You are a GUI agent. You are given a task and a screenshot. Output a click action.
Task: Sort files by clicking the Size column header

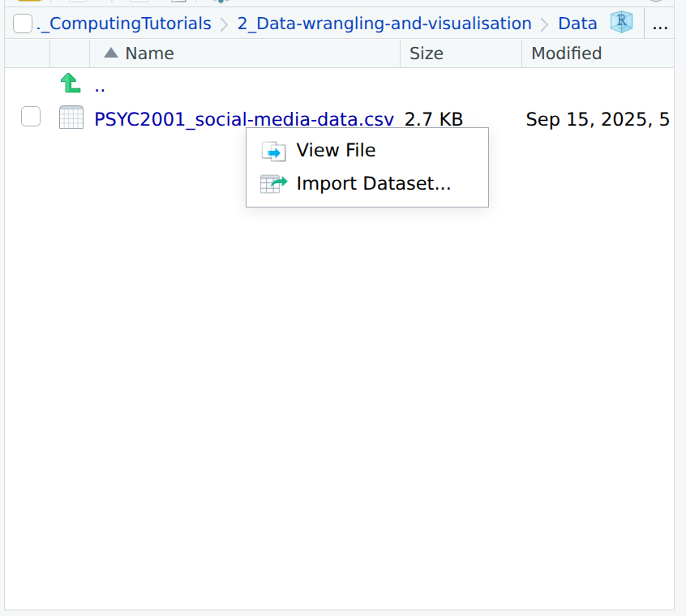click(427, 53)
